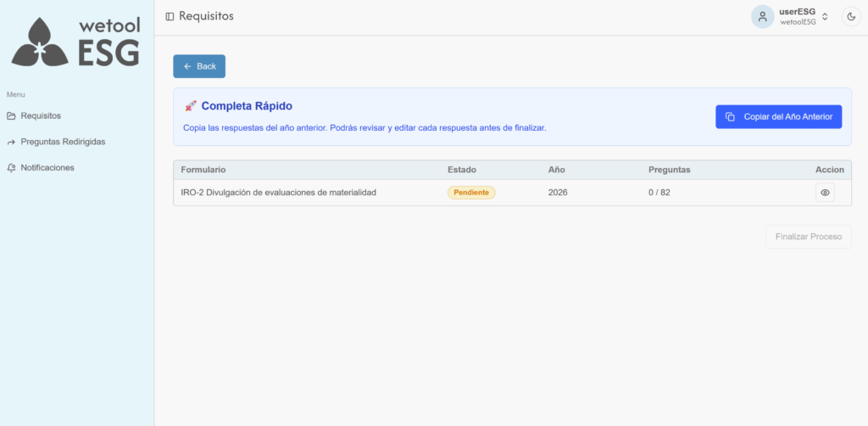Toggle dark mode with moon icon
This screenshot has width=868, height=426.
click(850, 17)
